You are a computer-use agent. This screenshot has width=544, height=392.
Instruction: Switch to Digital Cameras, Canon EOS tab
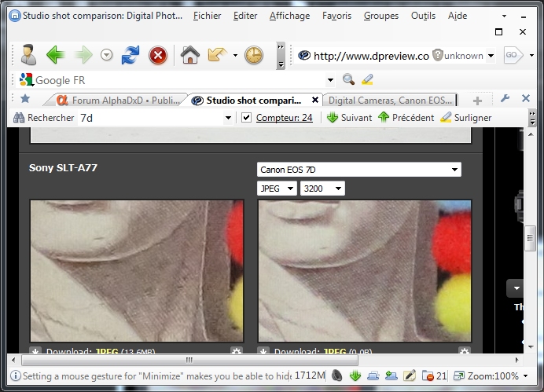point(390,101)
